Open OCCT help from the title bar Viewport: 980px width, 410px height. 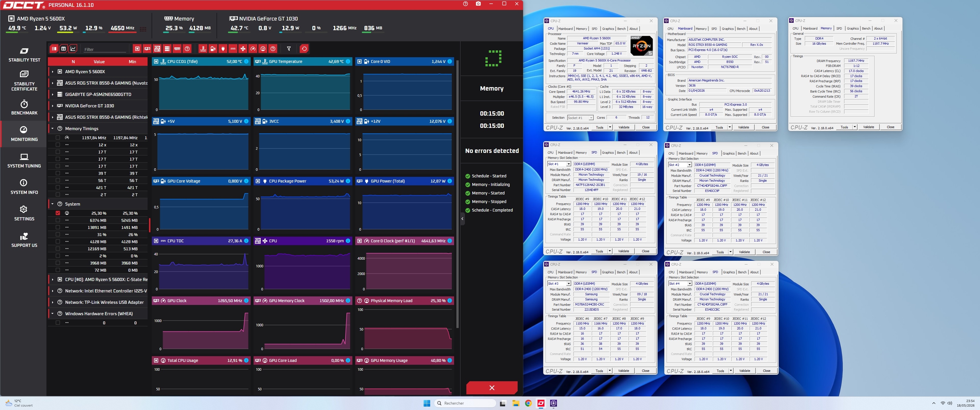coord(465,4)
